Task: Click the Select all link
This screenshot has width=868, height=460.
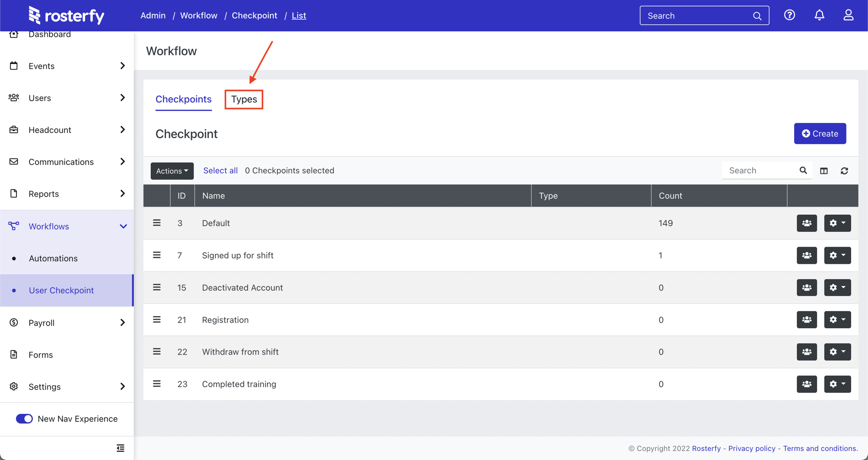Action: click(x=220, y=170)
